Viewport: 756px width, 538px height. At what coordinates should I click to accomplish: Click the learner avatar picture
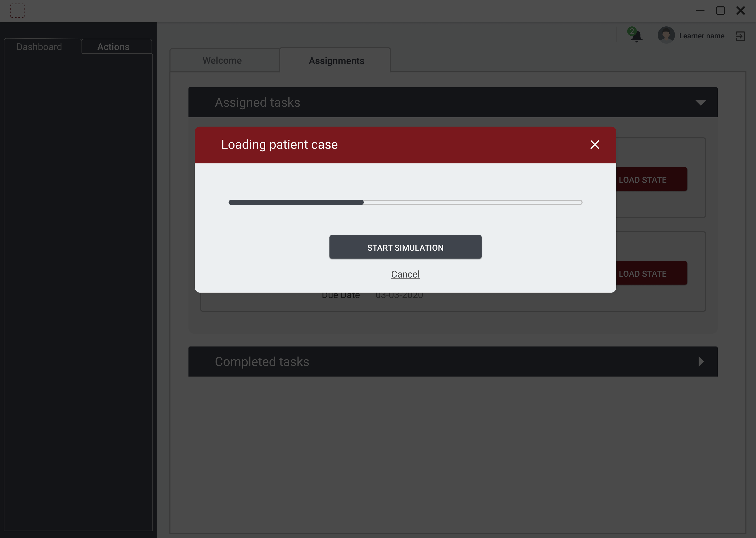tap(666, 35)
